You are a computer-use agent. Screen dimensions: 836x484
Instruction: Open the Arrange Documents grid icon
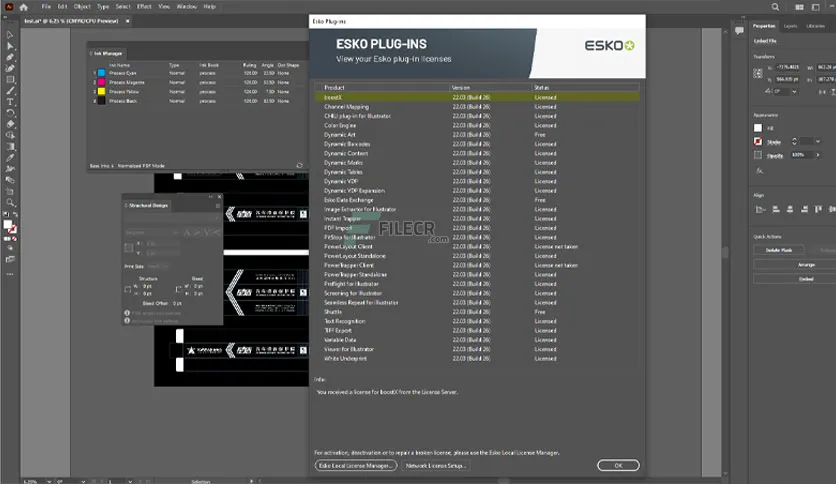(x=799, y=7)
